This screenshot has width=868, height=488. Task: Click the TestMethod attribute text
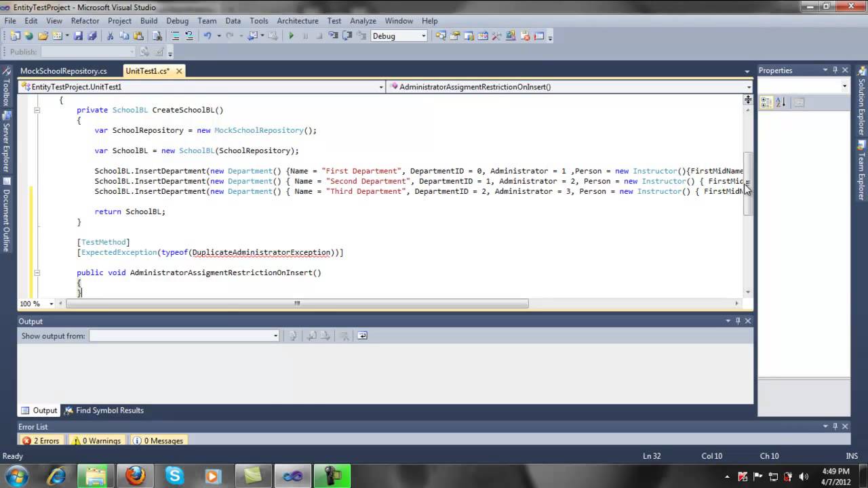pos(104,242)
